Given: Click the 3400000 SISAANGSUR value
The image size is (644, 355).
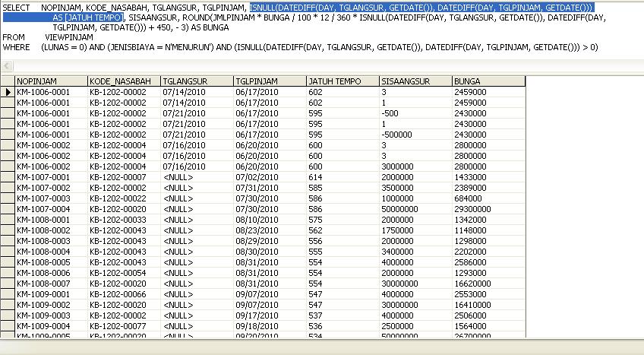Looking at the screenshot, I should coord(415,252).
